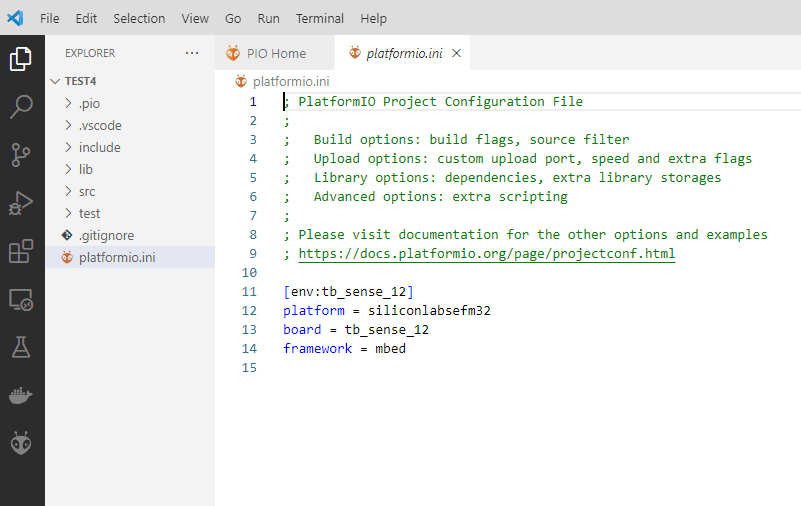Open the Help menu
The image size is (801, 506).
[x=373, y=18]
